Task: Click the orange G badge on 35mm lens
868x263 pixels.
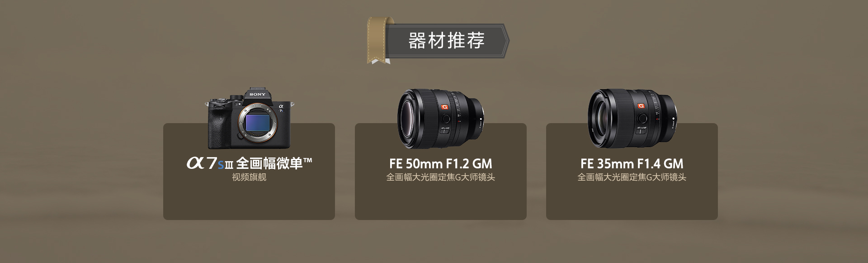Action: [641, 106]
